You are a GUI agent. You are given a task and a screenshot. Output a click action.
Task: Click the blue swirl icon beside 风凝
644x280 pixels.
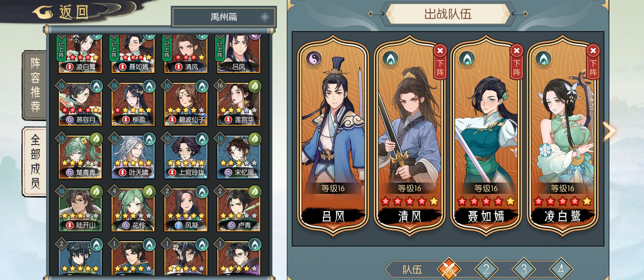178,225
